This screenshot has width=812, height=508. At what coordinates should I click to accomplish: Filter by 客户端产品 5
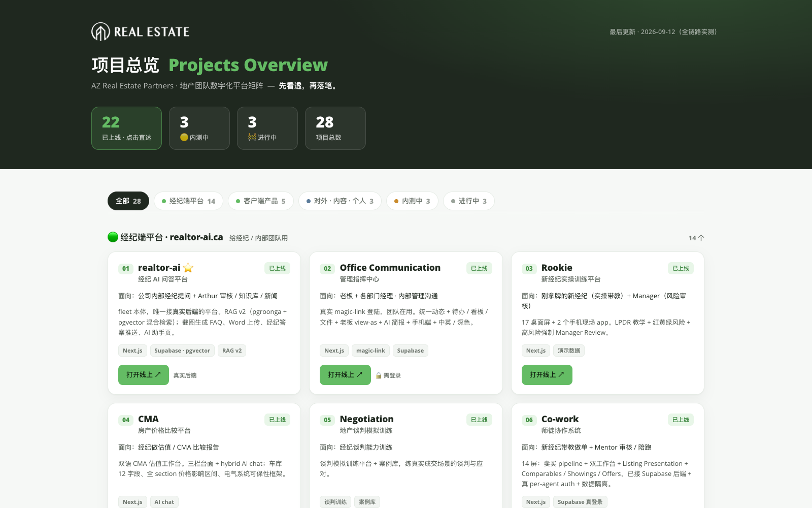pos(261,201)
